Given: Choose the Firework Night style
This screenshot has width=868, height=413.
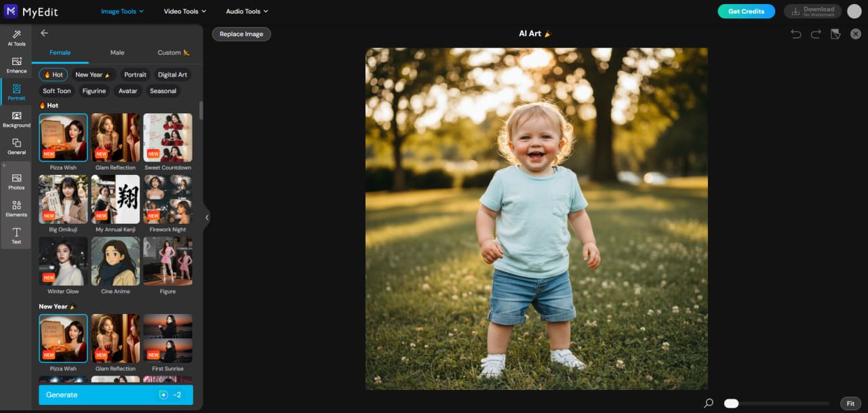Looking at the screenshot, I should point(167,199).
